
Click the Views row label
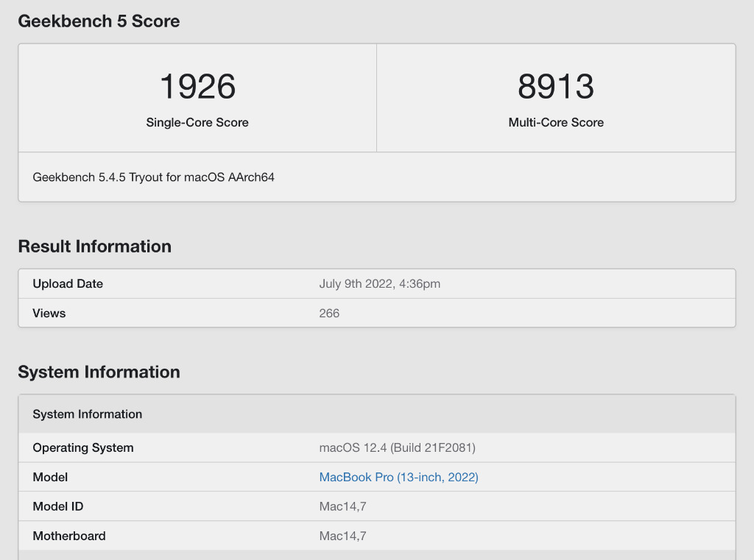pos(49,313)
